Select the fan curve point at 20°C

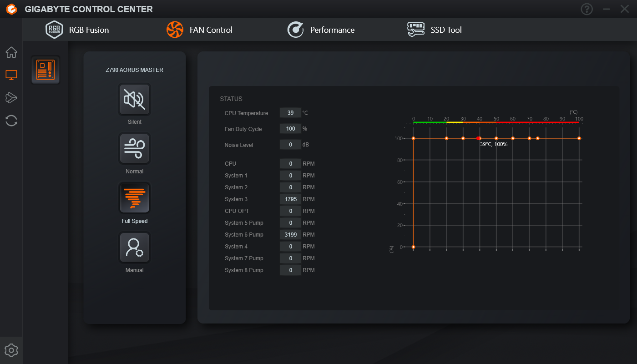click(x=446, y=138)
